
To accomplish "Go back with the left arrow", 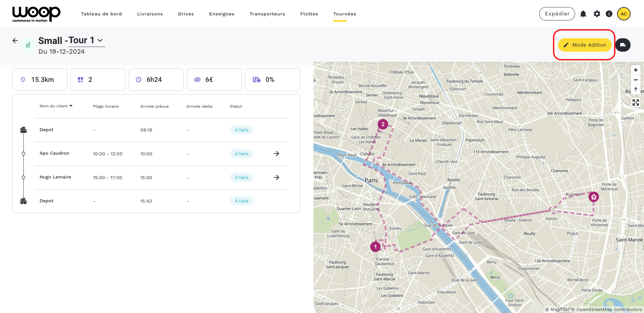I will tap(15, 40).
